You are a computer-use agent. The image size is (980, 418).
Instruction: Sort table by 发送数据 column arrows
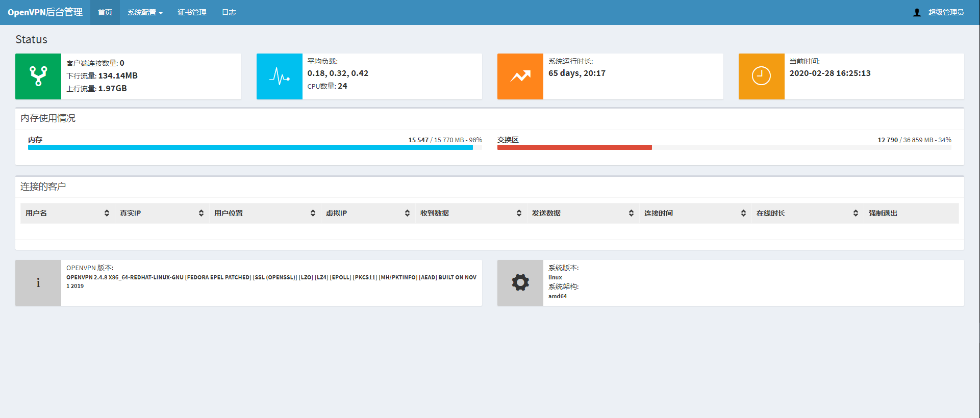[x=631, y=213]
